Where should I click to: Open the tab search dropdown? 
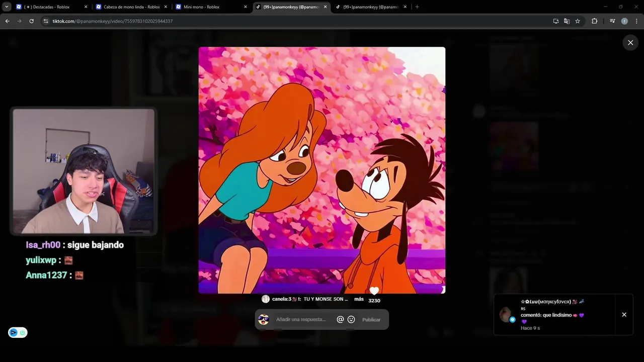(7, 7)
